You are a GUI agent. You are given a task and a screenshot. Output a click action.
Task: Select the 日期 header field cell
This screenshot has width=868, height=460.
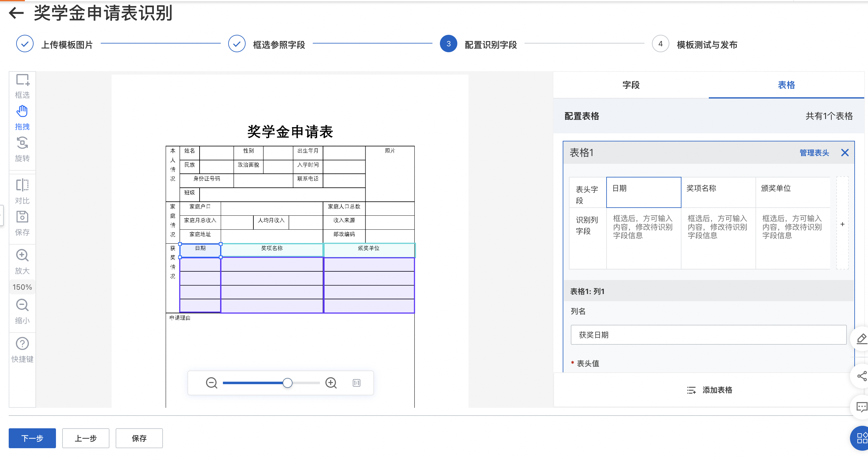point(644,192)
